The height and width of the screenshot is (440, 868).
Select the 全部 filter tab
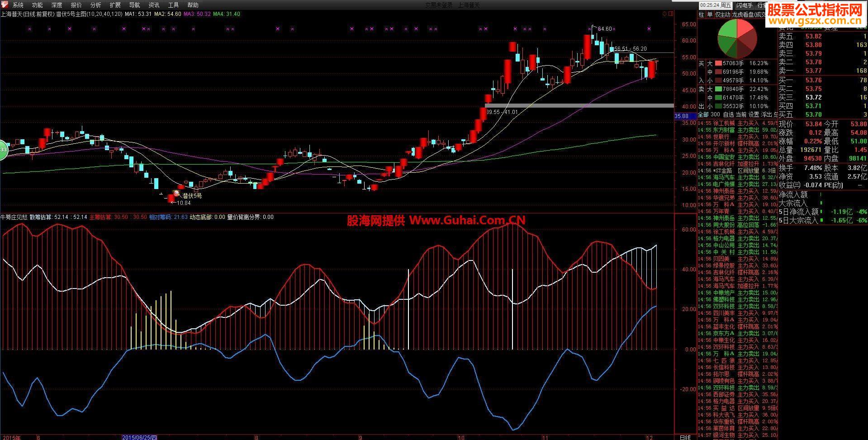[703, 114]
